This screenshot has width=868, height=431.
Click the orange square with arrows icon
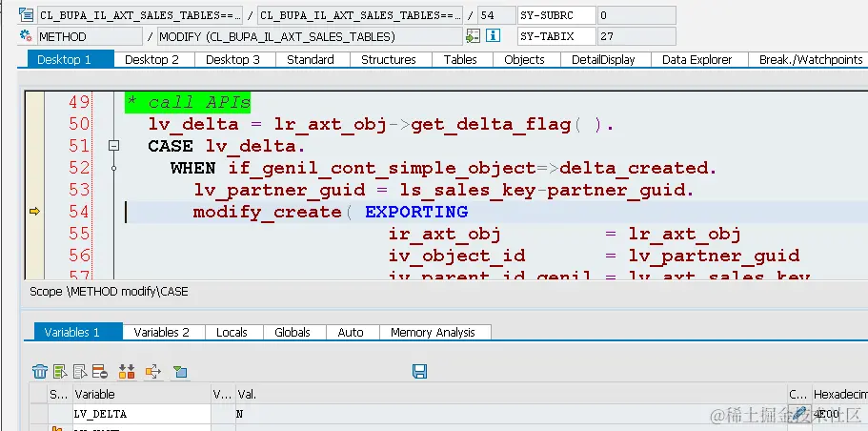pos(152,372)
